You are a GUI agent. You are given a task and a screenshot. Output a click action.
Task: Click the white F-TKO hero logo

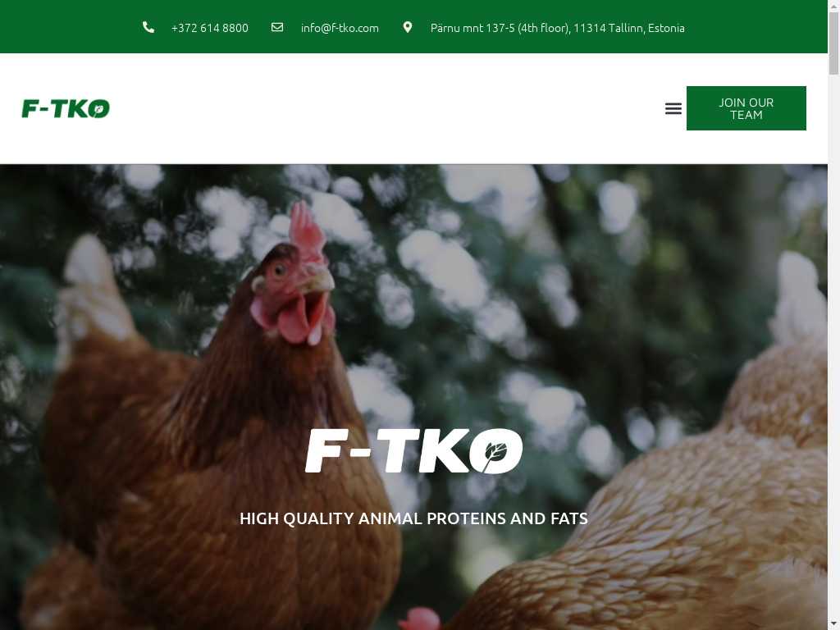(413, 451)
